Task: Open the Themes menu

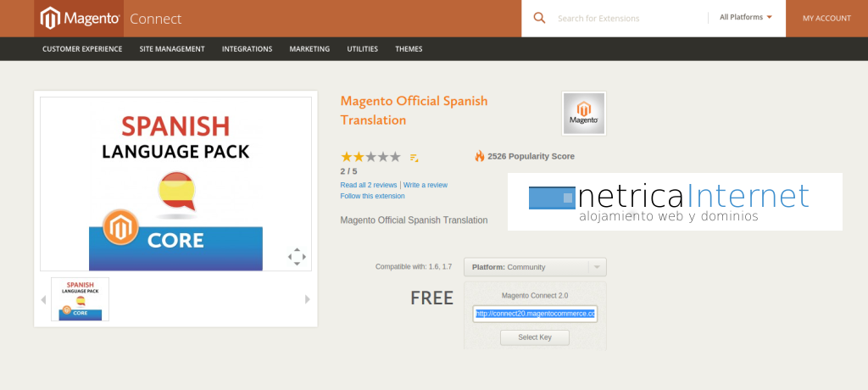Action: pos(409,49)
